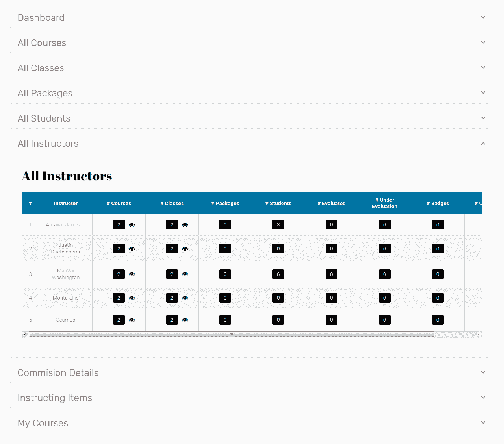Click the # Classes column header
504x444 pixels.
click(x=172, y=203)
